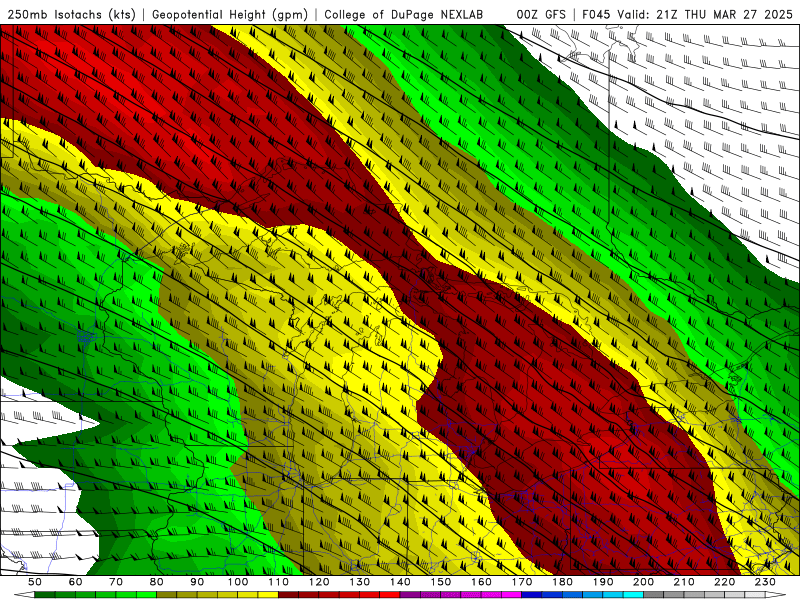
Task: Click the '160' color bar label
Action: (481, 582)
